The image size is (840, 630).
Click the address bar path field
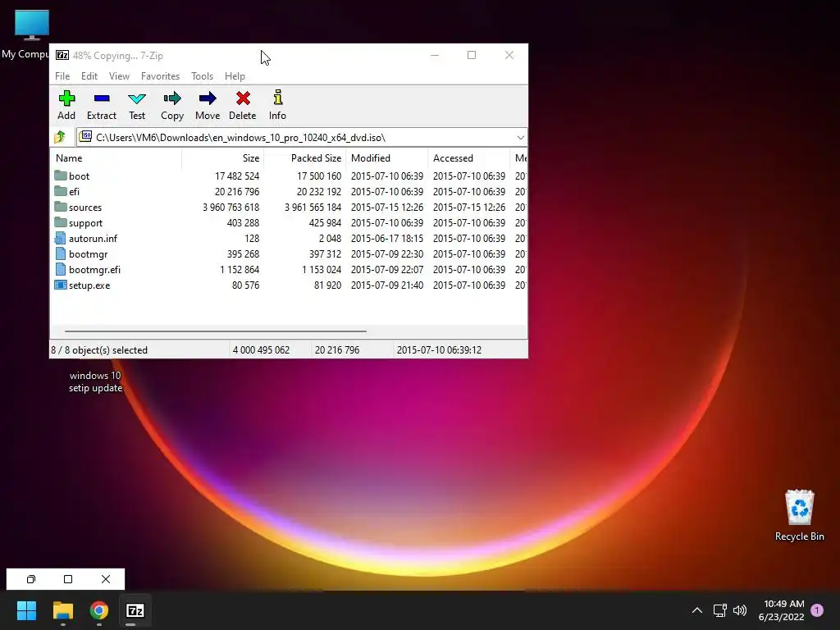point(303,138)
